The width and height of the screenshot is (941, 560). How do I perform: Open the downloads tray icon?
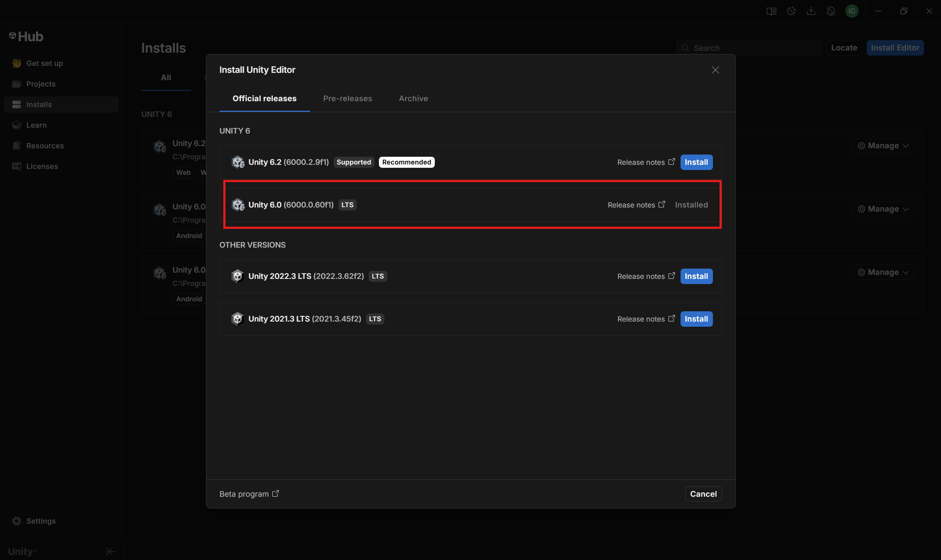pyautogui.click(x=811, y=11)
